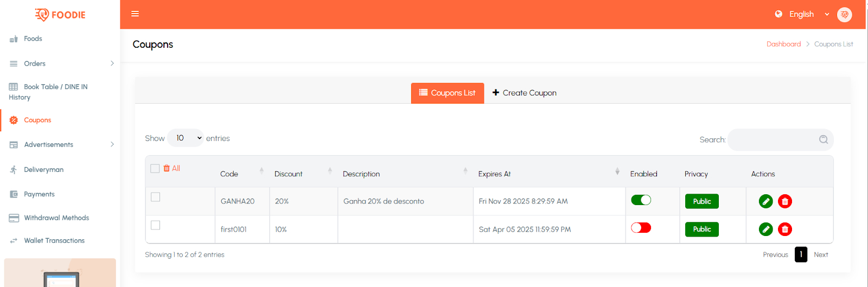Open the entries per page dropdown
868x287 pixels.
(x=185, y=138)
